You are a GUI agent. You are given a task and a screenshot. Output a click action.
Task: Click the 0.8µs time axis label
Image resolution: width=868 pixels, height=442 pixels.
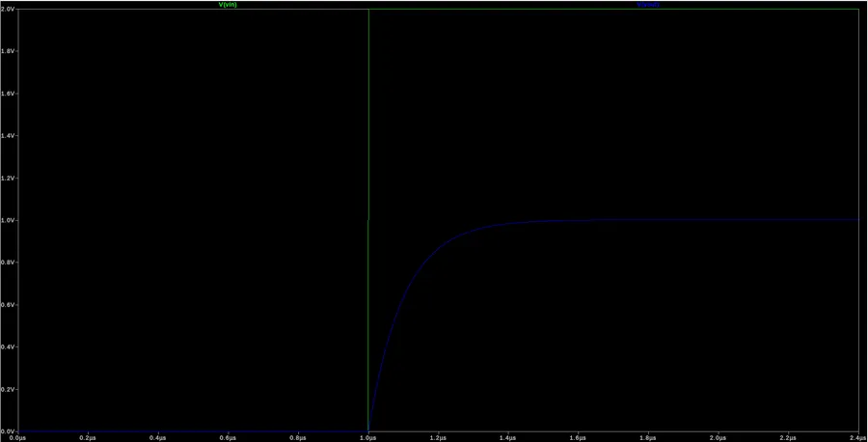[298, 437]
